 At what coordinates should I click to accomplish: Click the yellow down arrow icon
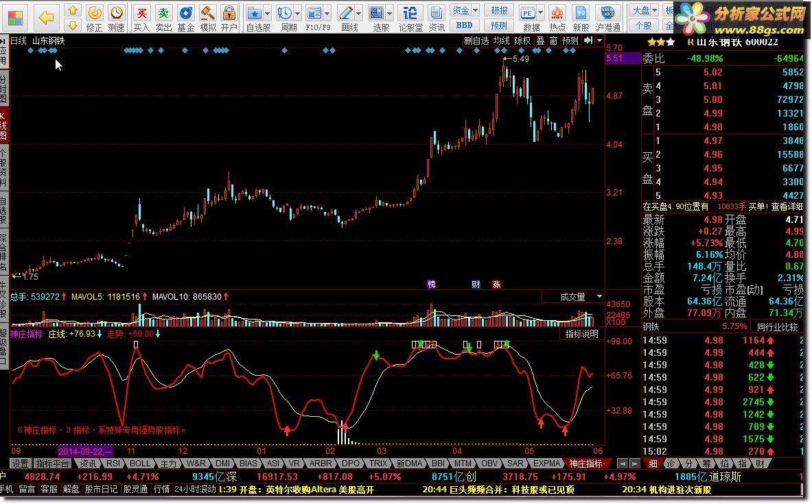point(73,25)
